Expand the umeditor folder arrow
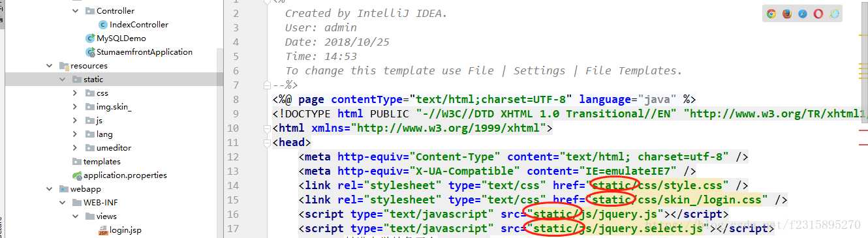Screen dimensions: 868x238 coord(76,148)
